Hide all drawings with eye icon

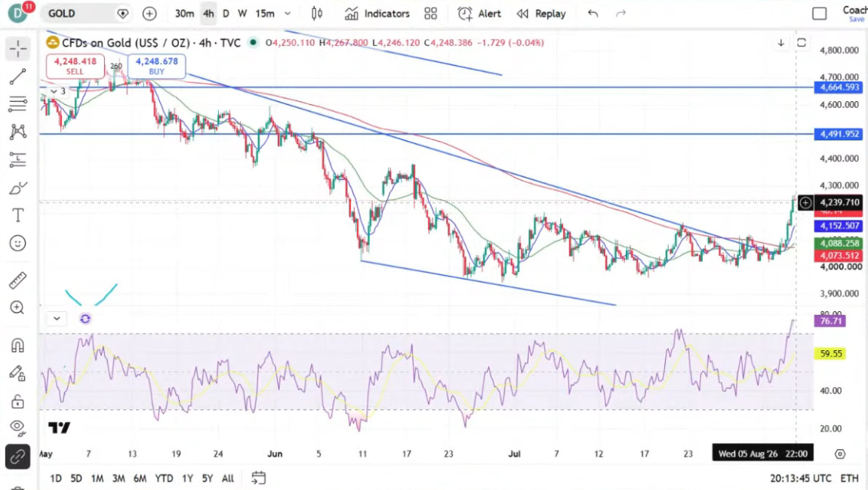pyautogui.click(x=17, y=427)
